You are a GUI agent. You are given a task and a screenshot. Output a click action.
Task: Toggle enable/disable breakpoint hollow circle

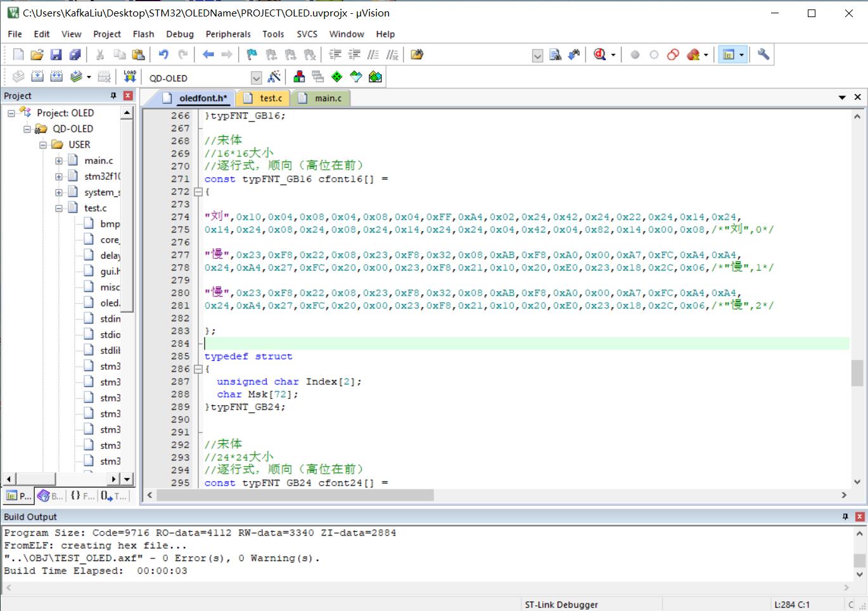tap(654, 55)
